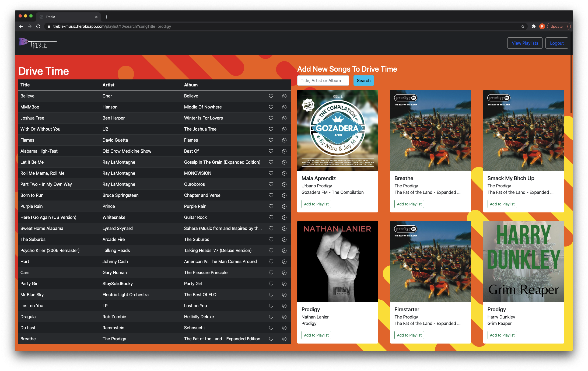Reload the page in browser
Screen dimensions: 588x371
coord(38,26)
